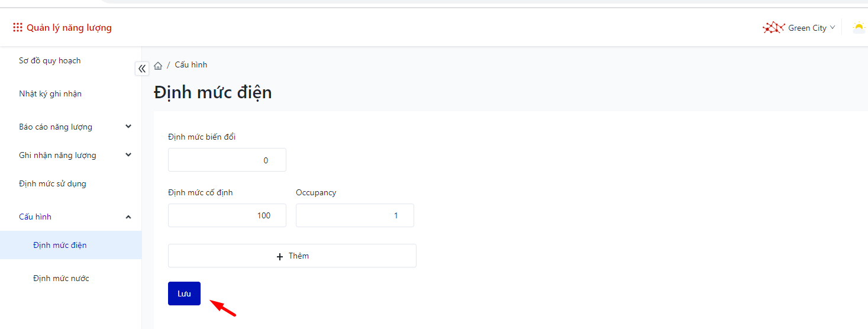Collapse the sidebar with double-chevron icon
The width and height of the screenshot is (868, 329).
pos(142,69)
